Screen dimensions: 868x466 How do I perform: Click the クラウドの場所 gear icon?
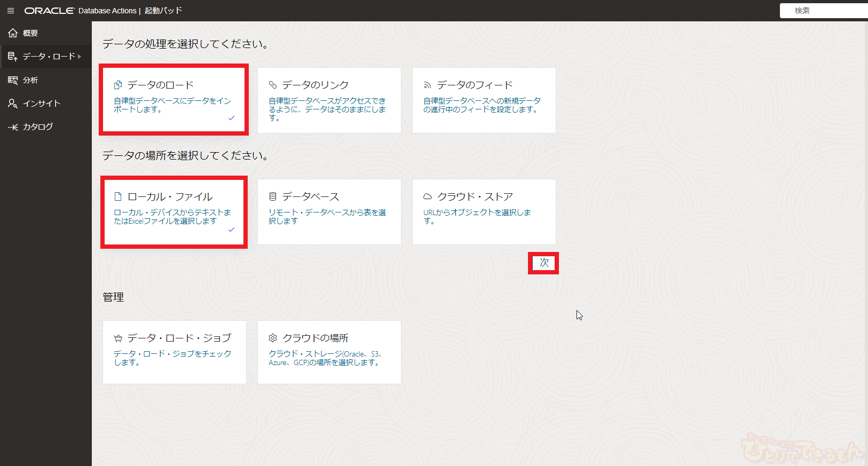(273, 338)
